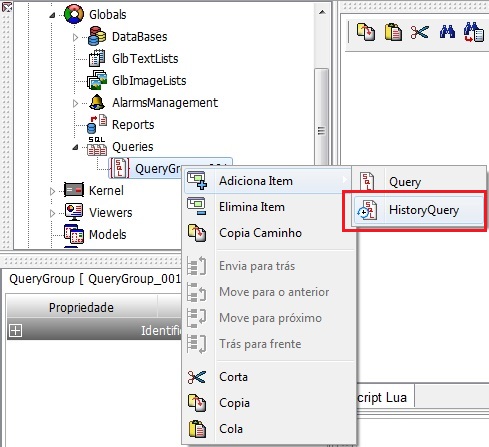Click the Cola clipboard menu icon
489x447 pixels.
197,429
